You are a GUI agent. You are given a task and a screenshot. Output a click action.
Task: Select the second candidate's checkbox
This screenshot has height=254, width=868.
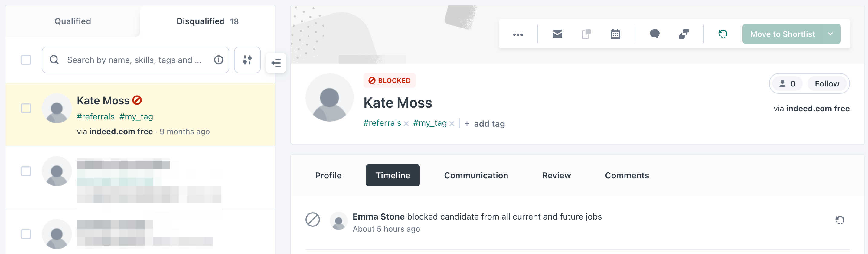[26, 171]
